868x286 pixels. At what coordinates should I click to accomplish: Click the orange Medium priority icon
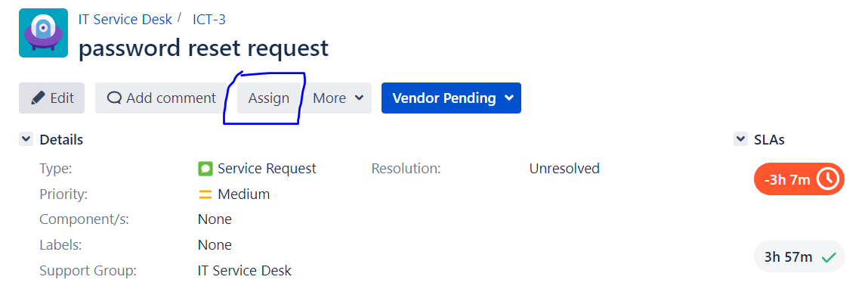pyautogui.click(x=205, y=194)
